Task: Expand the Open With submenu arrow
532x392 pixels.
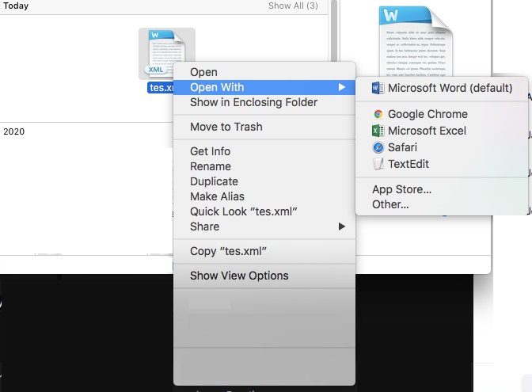Action: click(x=342, y=87)
